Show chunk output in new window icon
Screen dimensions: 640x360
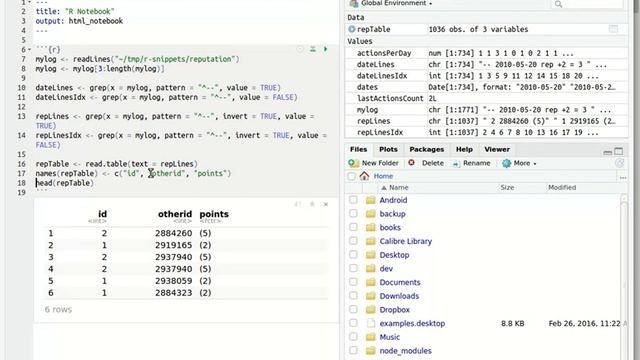tap(298, 204)
